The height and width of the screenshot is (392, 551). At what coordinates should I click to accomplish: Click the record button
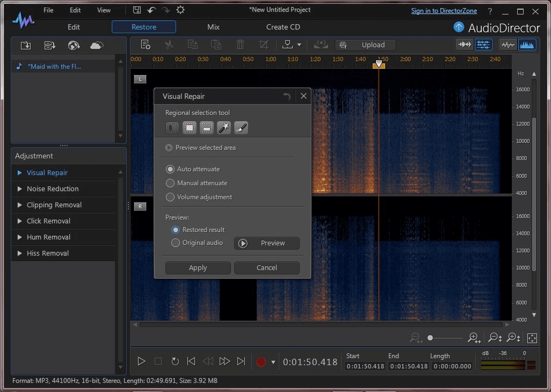pos(261,362)
